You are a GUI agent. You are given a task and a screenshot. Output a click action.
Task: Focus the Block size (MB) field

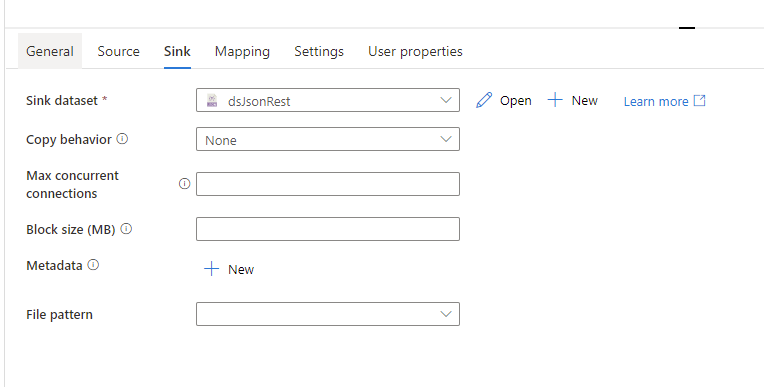coord(327,229)
